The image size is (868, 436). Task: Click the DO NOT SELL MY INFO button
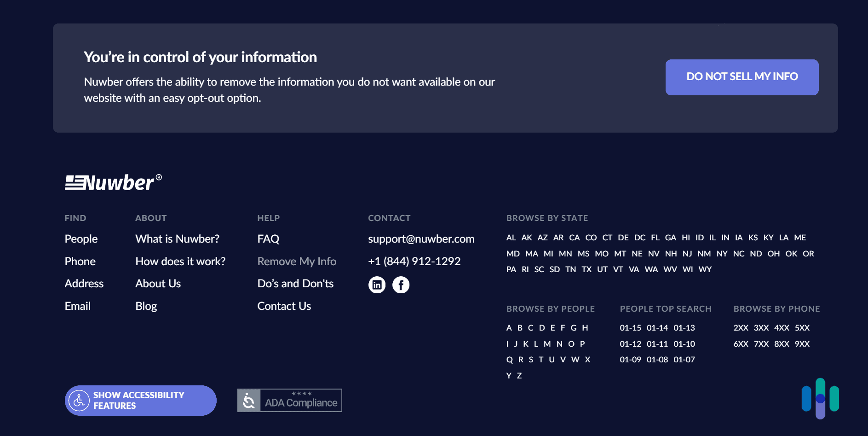(742, 77)
